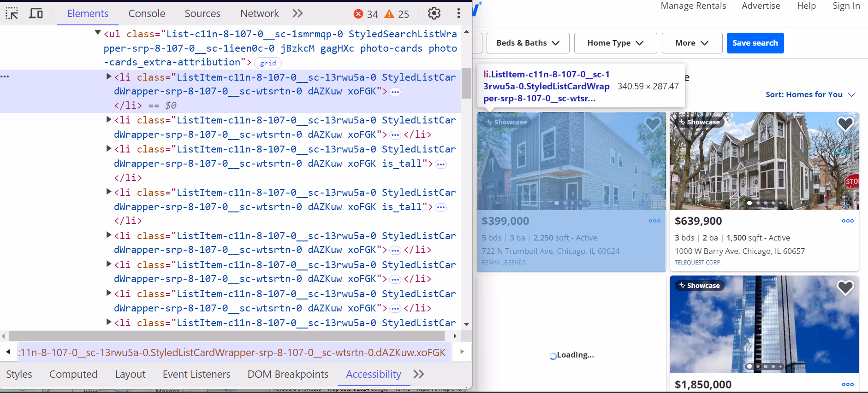Save the skyscraper showcase listing heart
The image size is (868, 393).
[x=845, y=287]
